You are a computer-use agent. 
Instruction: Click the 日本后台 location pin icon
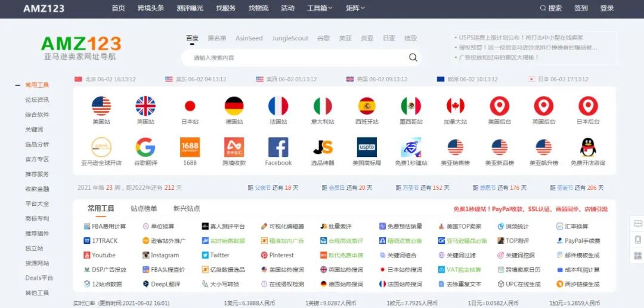(x=588, y=106)
